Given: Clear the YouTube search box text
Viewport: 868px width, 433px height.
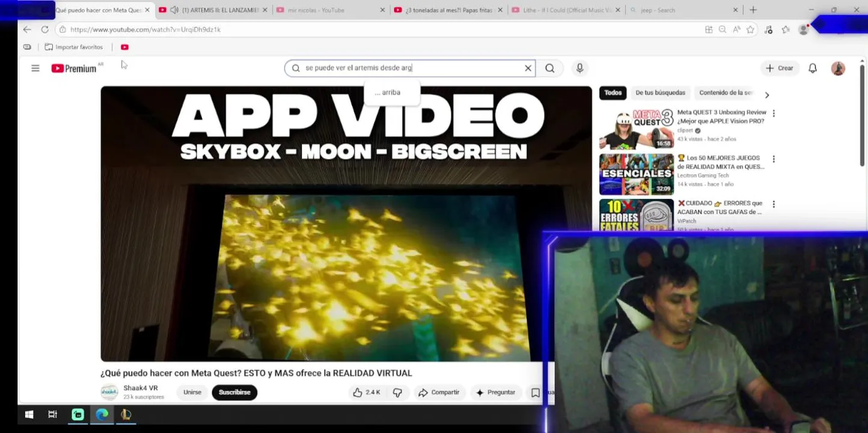Looking at the screenshot, I should click(x=528, y=69).
